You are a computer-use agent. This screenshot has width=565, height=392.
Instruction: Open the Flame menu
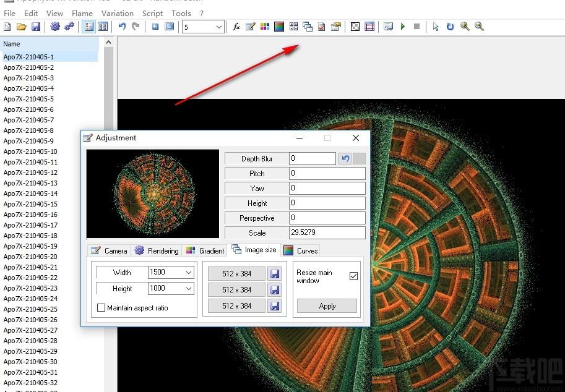82,14
